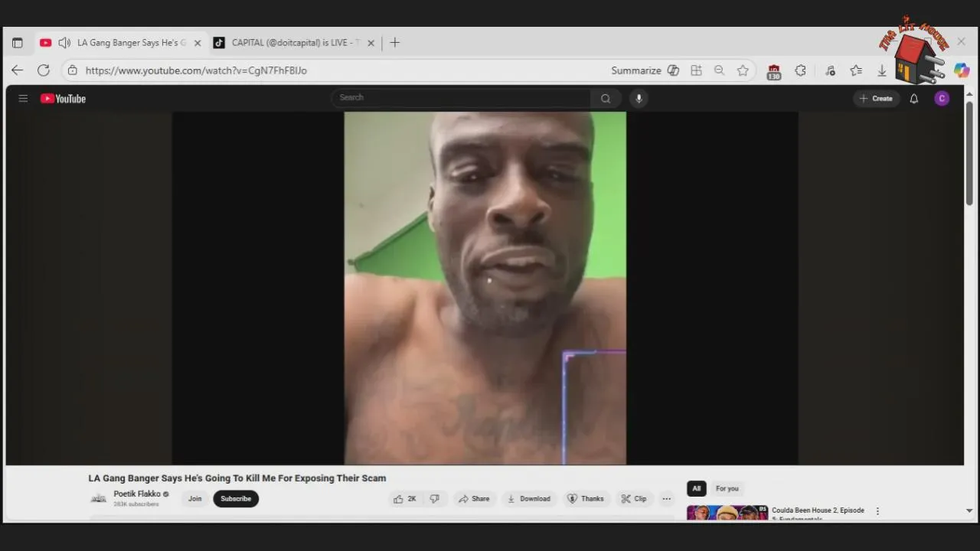Open the Extensions puzzle icon
Image resolution: width=980 pixels, height=551 pixels.
pyautogui.click(x=801, y=70)
